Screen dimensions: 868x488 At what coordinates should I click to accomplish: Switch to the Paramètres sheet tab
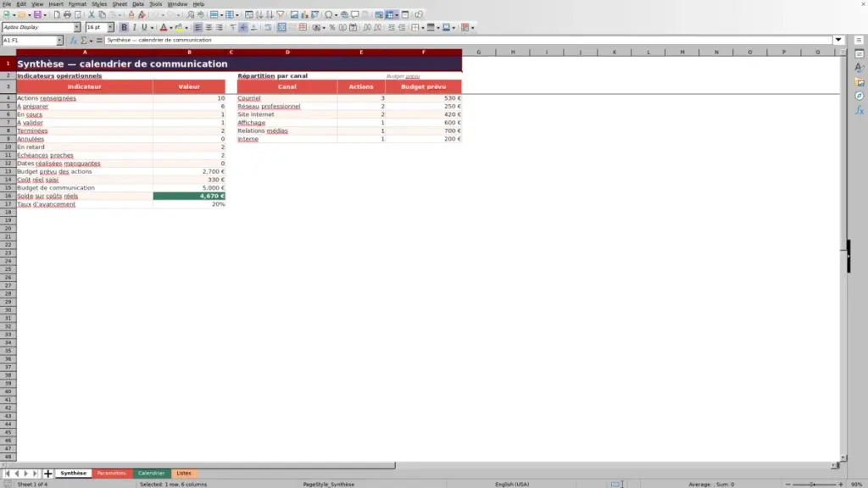[111, 474]
